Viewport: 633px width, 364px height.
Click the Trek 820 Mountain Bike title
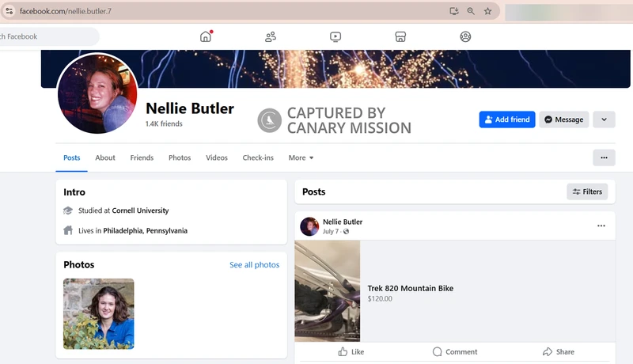tap(410, 288)
